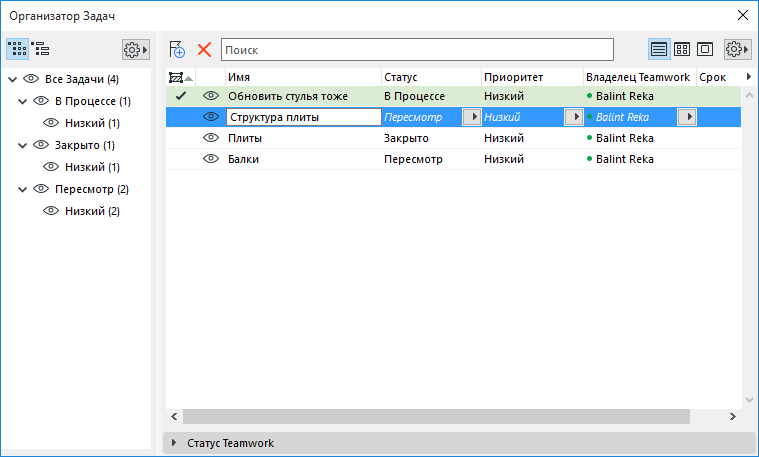Sort by Владелец Teamwork column header

pos(639,77)
